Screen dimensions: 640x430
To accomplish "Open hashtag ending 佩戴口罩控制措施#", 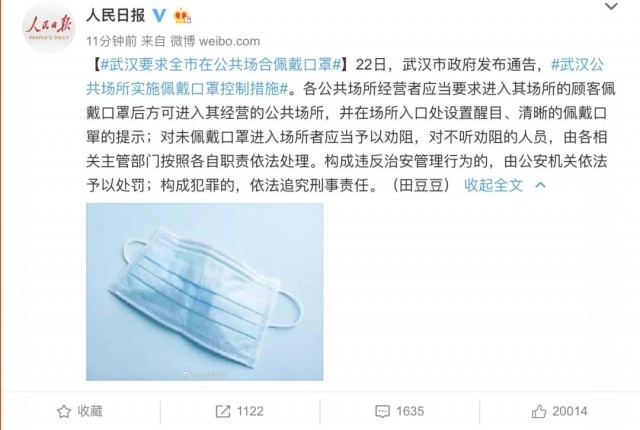I will coord(187,89).
